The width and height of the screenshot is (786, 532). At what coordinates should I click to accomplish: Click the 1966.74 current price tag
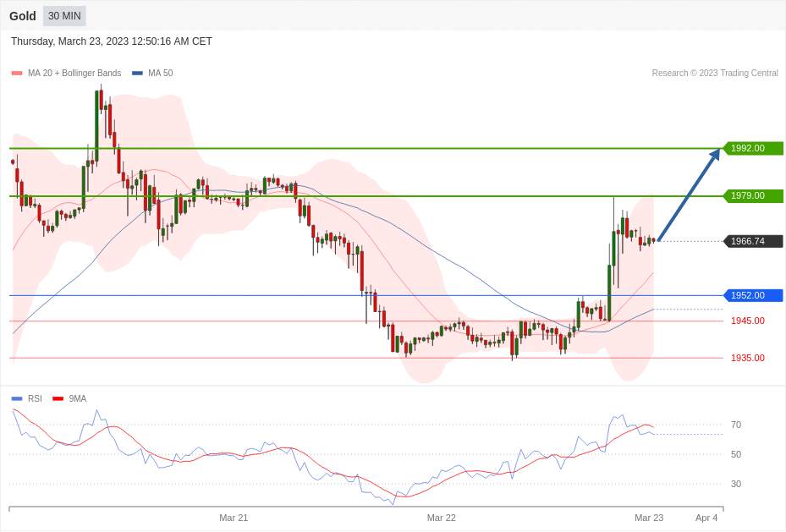(x=753, y=241)
